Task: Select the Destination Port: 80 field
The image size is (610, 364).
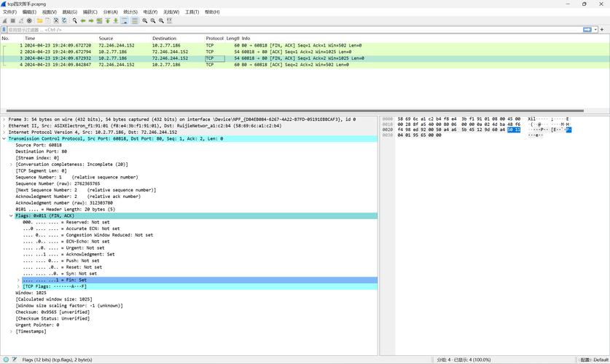Action: [x=42, y=151]
